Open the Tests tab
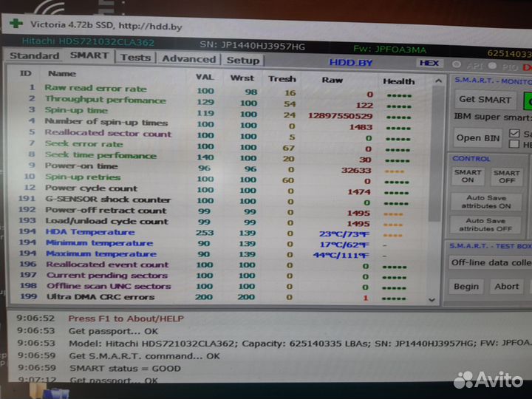Screen dimensions: 532x399 [135, 58]
